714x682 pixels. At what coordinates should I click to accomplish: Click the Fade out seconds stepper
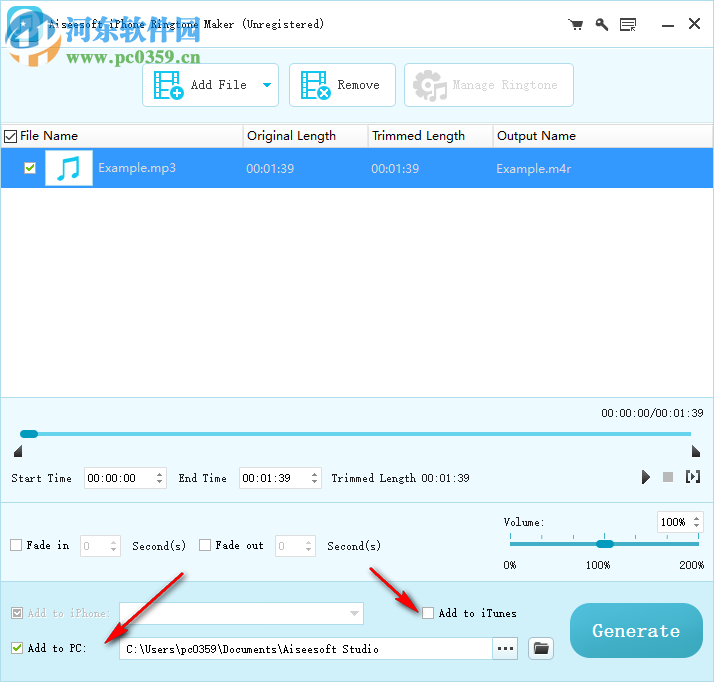click(x=309, y=546)
